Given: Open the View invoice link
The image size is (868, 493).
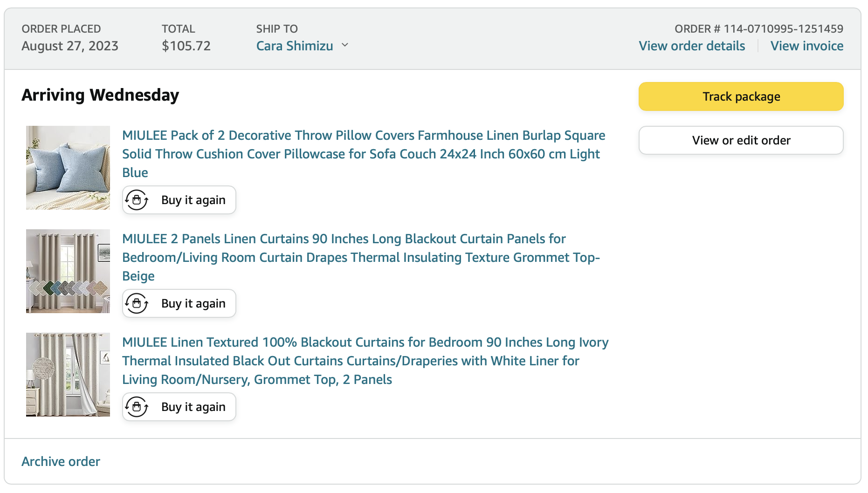Looking at the screenshot, I should 806,46.
